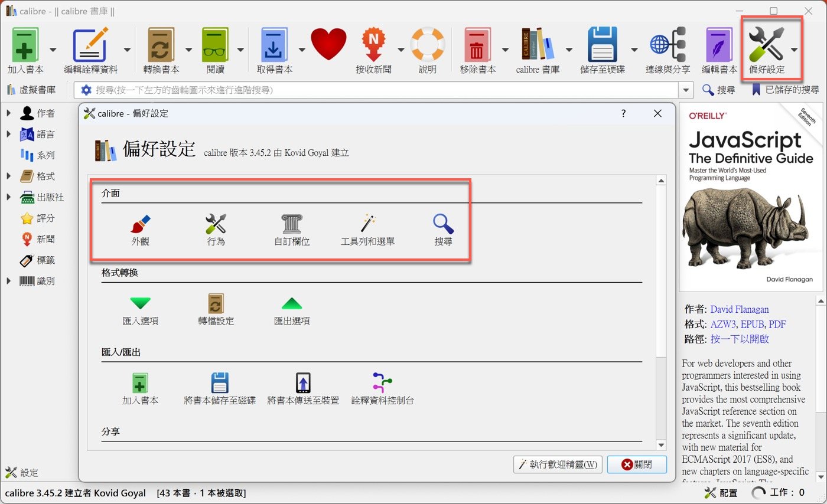
Task: Expand the 語言 tree node
Action: (x=9, y=134)
